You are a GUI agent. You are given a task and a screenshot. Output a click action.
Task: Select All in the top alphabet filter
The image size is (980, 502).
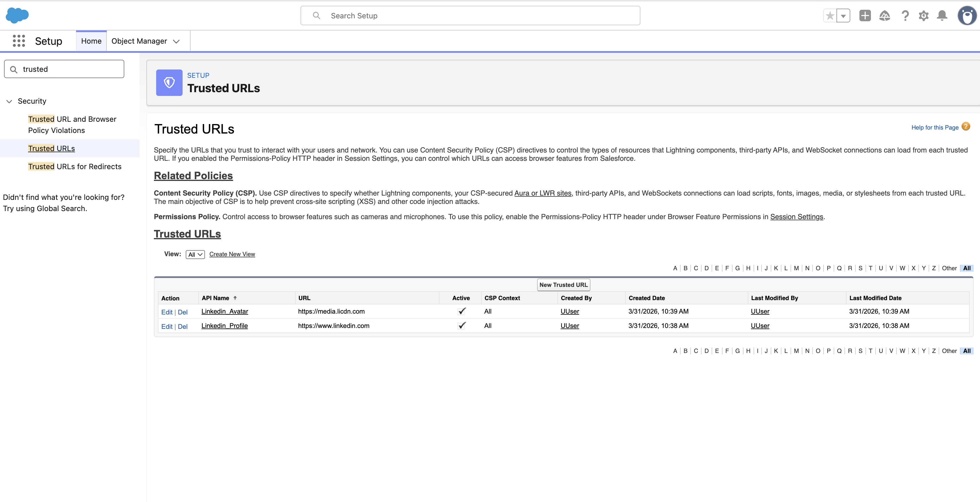(967, 268)
